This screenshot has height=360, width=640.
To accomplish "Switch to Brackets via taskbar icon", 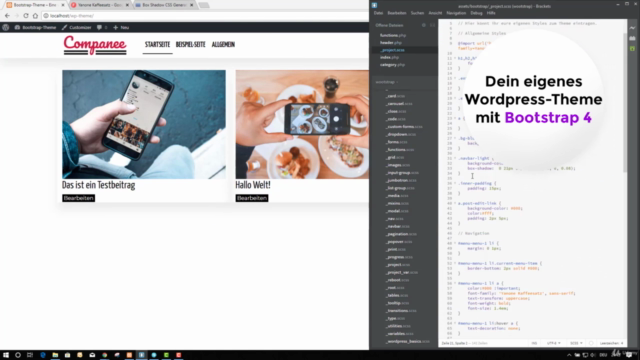I will (142, 355).
